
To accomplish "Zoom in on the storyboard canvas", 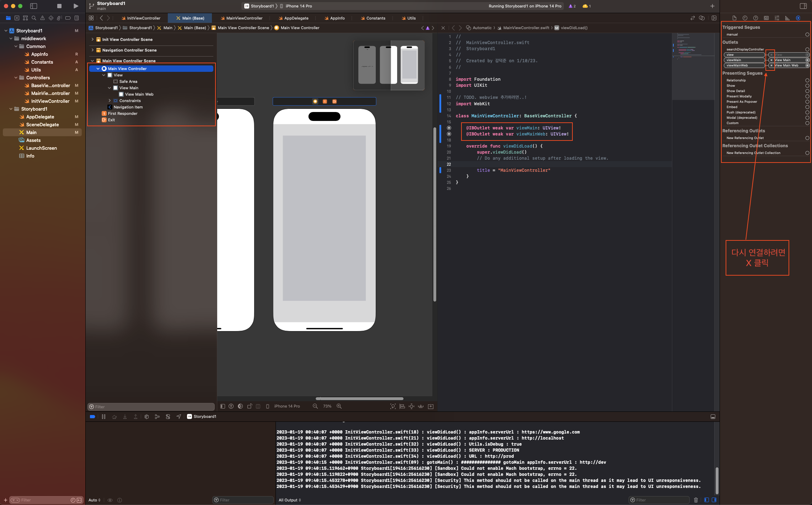I will (339, 406).
